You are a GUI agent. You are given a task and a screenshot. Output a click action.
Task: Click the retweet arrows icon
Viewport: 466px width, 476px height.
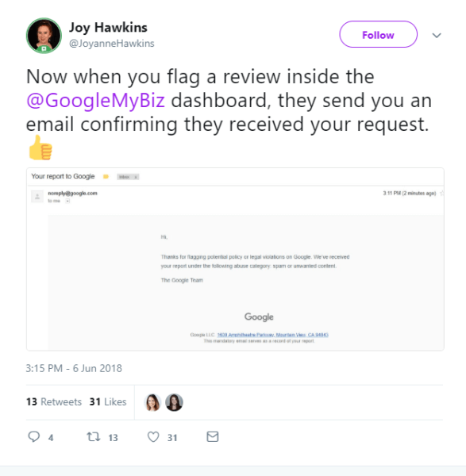93,437
